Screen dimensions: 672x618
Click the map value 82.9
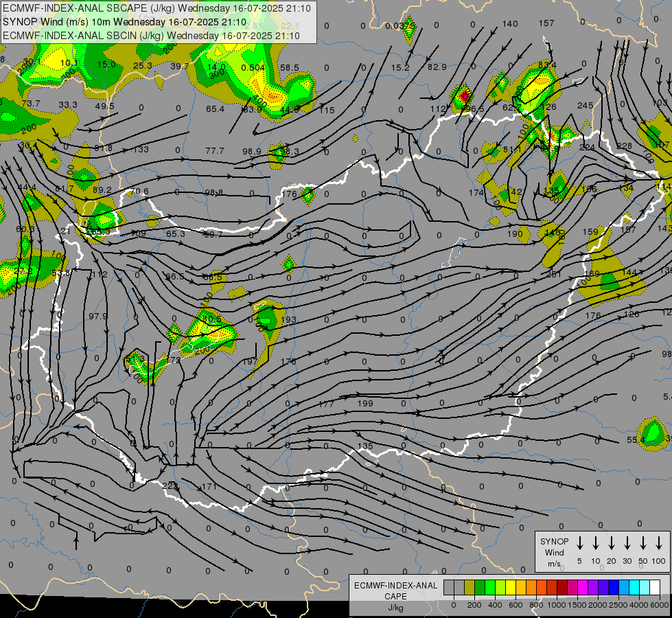point(437,67)
